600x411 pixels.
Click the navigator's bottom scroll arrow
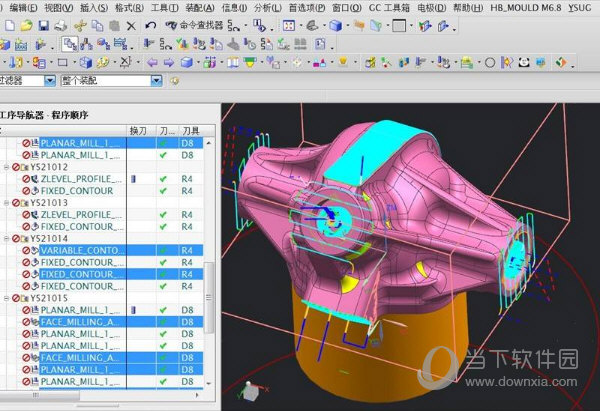pos(209,383)
